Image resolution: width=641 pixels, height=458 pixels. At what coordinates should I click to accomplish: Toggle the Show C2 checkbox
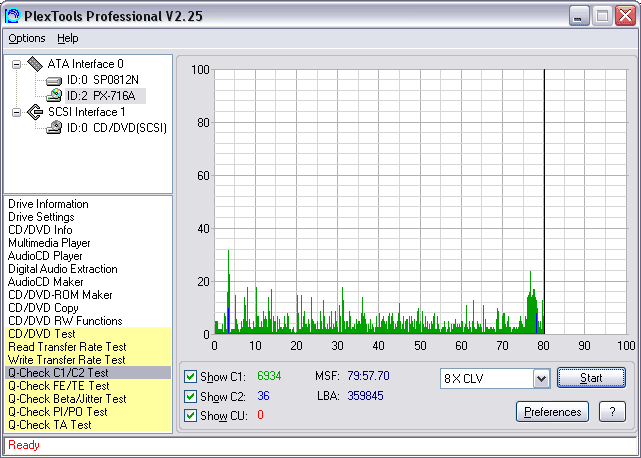point(190,396)
